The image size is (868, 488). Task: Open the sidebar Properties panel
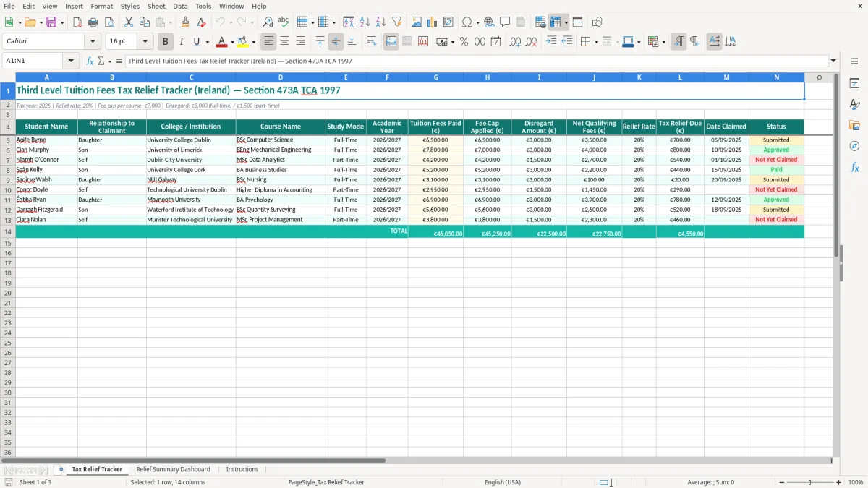click(854, 84)
